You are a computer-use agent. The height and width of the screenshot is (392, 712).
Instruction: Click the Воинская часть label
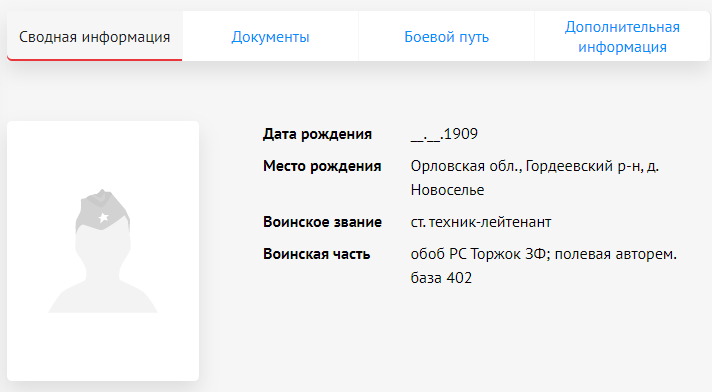pyautogui.click(x=316, y=254)
